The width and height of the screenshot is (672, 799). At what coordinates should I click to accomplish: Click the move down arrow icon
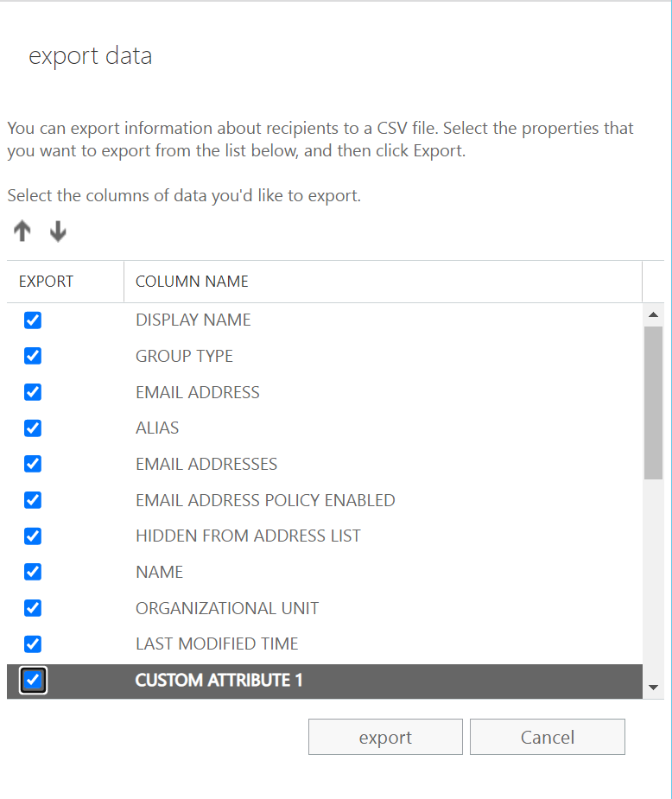[58, 231]
